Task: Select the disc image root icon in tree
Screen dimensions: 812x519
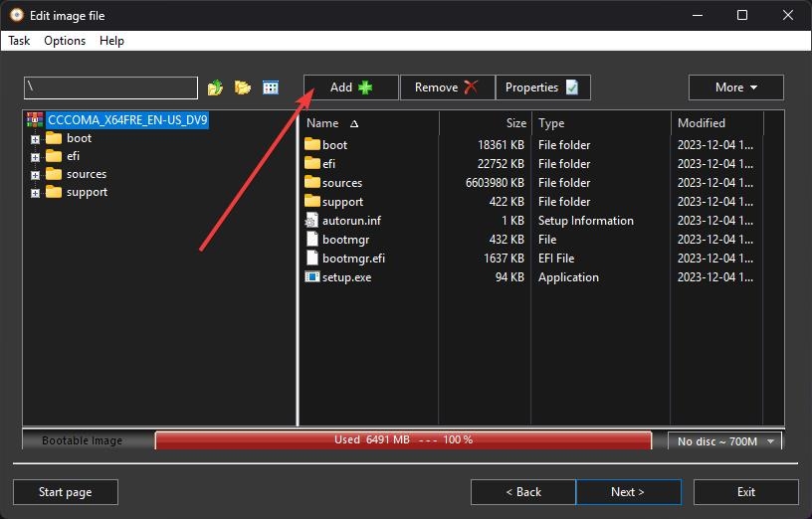Action: point(35,120)
